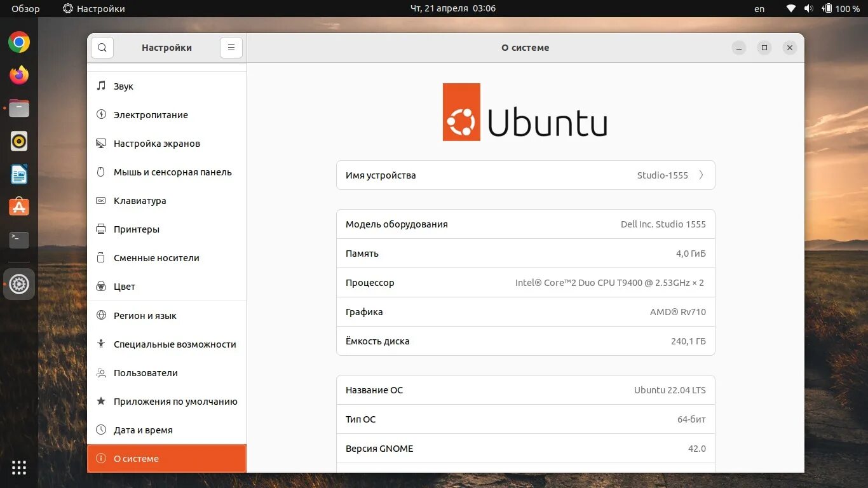Open the Принтеры panel

click(x=166, y=229)
